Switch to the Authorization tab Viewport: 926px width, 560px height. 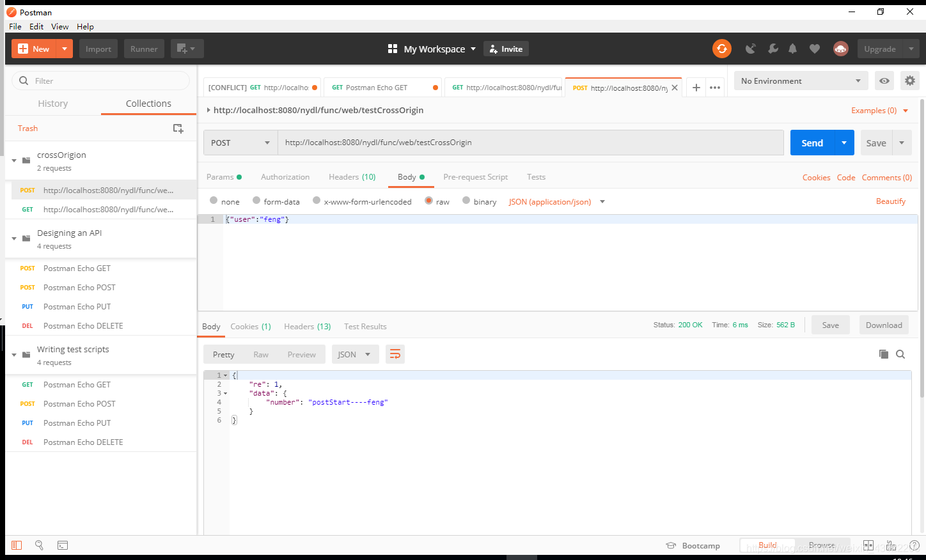[x=285, y=177]
